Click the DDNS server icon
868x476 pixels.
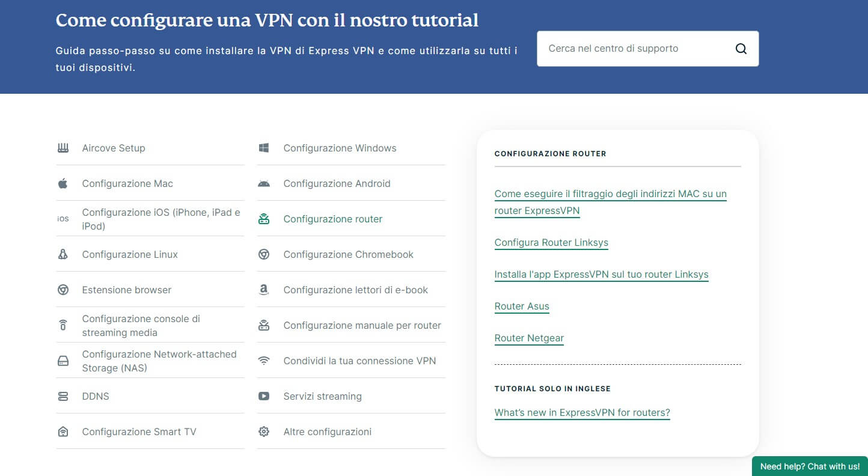click(63, 396)
